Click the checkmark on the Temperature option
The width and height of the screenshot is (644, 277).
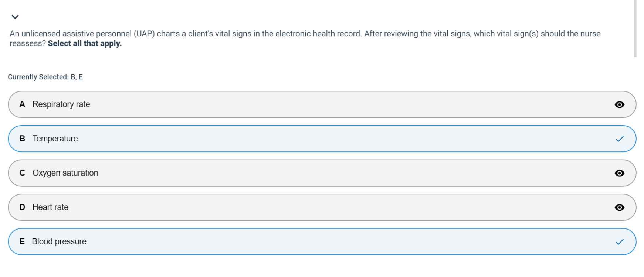[x=620, y=139]
